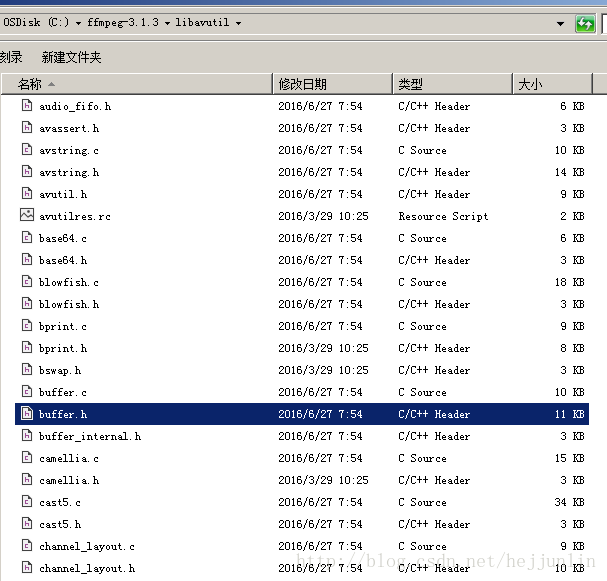The image size is (607, 581).
Task: Select file name audio_fifo.h
Action: coord(75,106)
